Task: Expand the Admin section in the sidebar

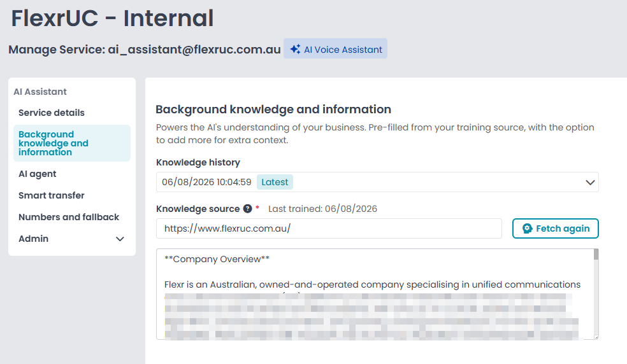Action: (x=71, y=239)
